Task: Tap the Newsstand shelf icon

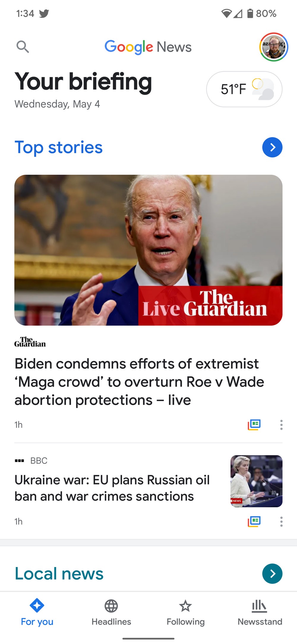Action: (260, 606)
